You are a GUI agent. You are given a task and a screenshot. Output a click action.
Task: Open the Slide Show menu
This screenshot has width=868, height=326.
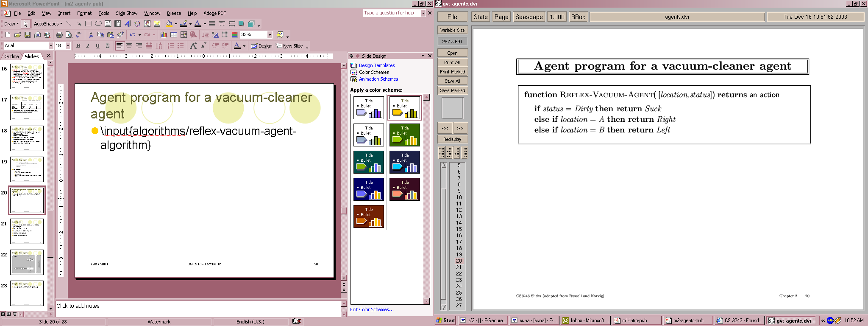coord(126,13)
